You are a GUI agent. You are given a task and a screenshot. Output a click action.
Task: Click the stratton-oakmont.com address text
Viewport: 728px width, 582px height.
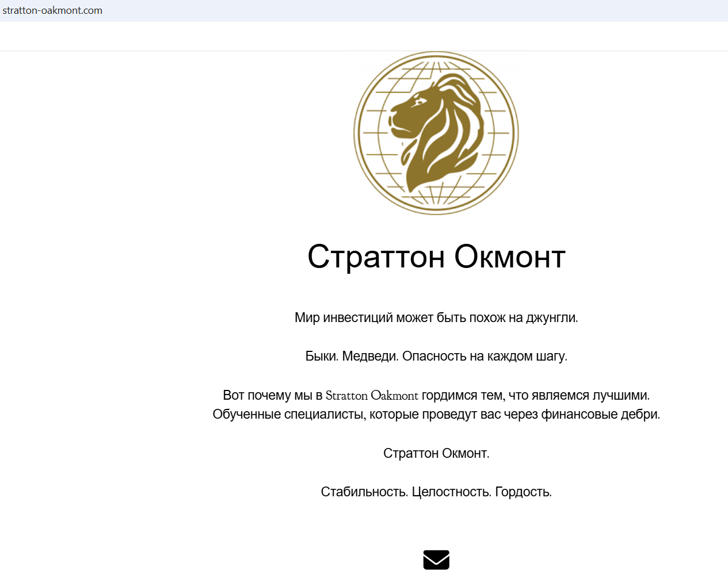pos(52,10)
